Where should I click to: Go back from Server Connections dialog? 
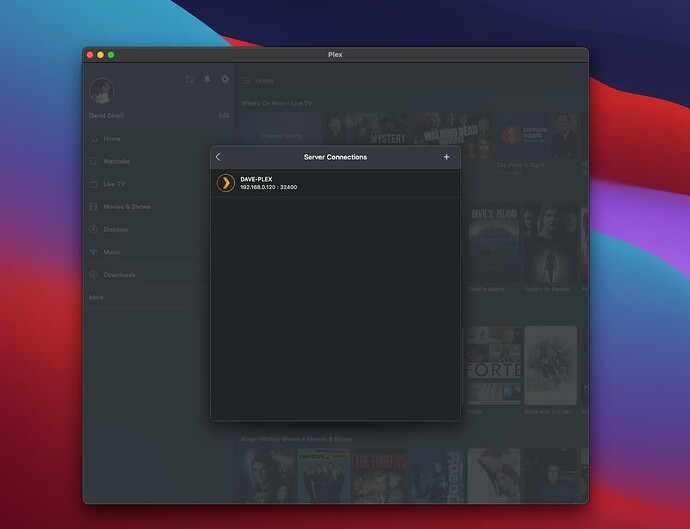[x=218, y=157]
